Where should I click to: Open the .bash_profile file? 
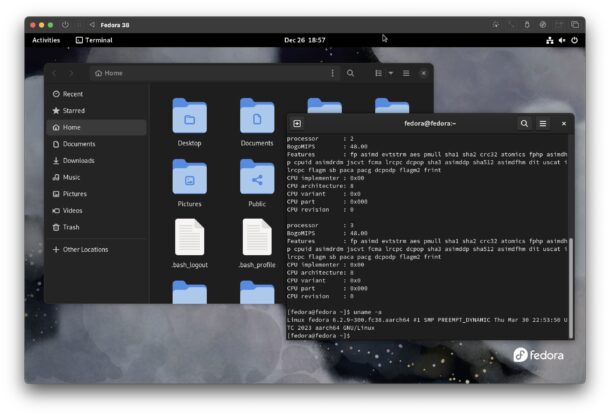[x=257, y=239]
